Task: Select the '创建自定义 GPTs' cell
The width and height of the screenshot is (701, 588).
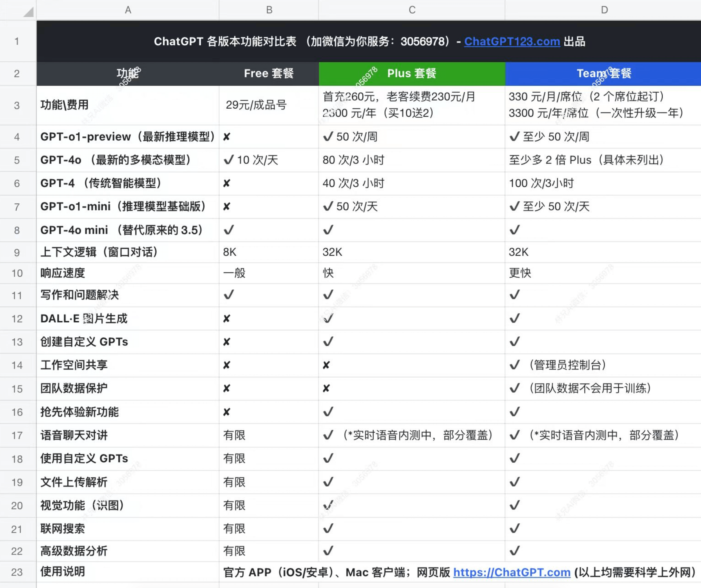Action: pyautogui.click(x=128, y=342)
